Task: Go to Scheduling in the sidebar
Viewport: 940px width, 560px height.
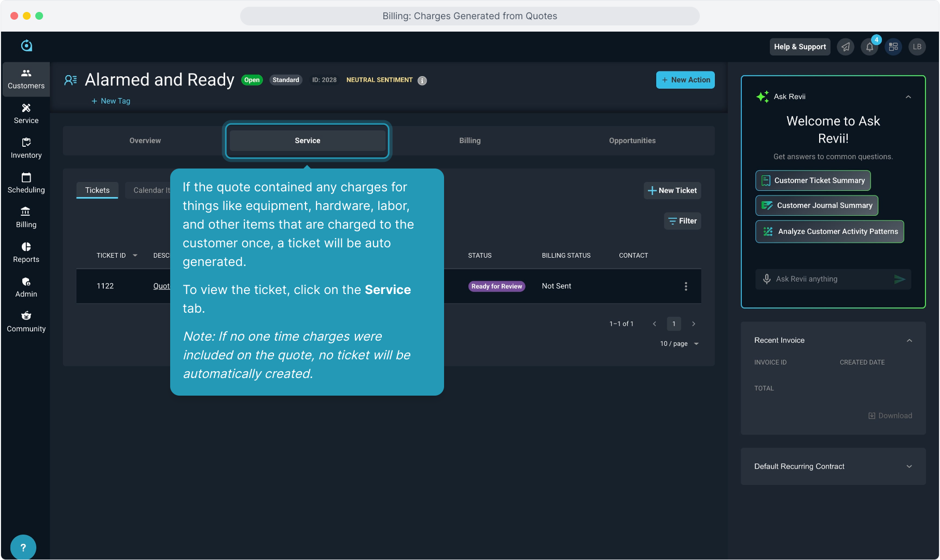Action: [26, 183]
